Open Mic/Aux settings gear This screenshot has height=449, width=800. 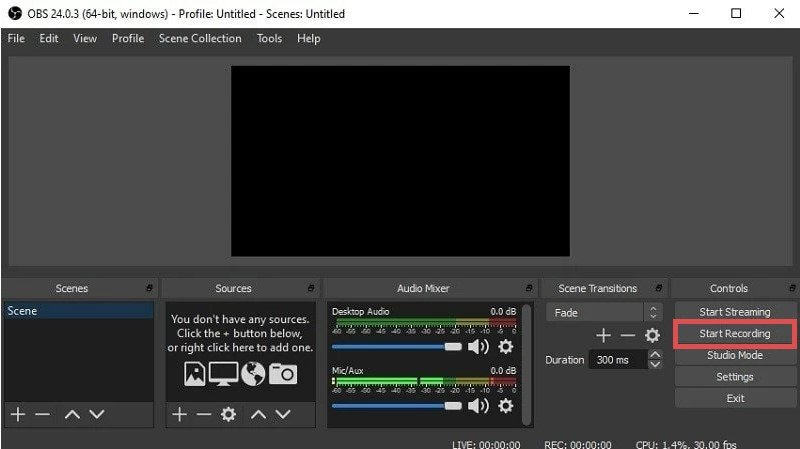(x=505, y=405)
